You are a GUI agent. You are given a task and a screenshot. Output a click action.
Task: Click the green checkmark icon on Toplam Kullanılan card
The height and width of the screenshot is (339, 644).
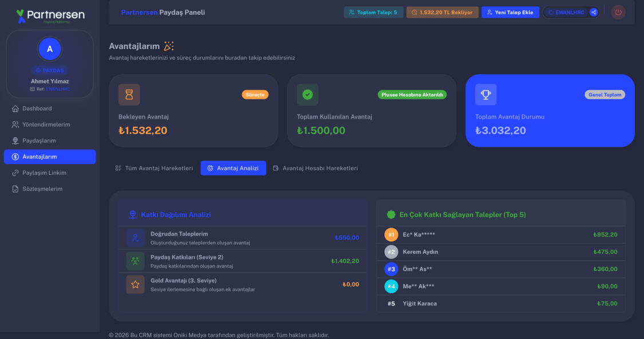(x=307, y=95)
